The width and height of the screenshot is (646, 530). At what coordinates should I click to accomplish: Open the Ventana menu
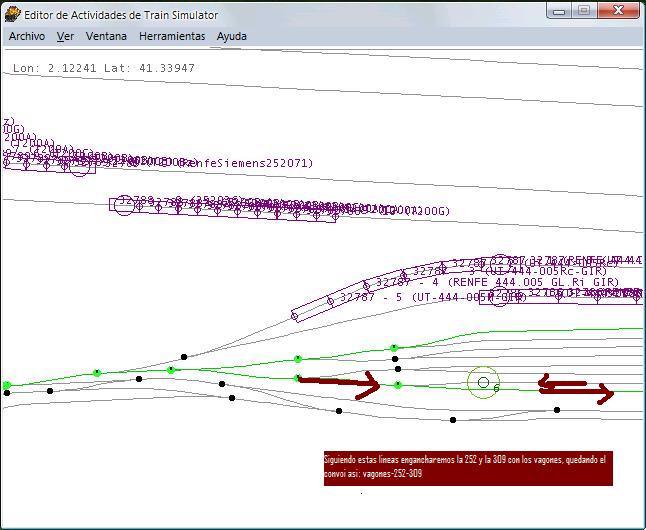(106, 36)
